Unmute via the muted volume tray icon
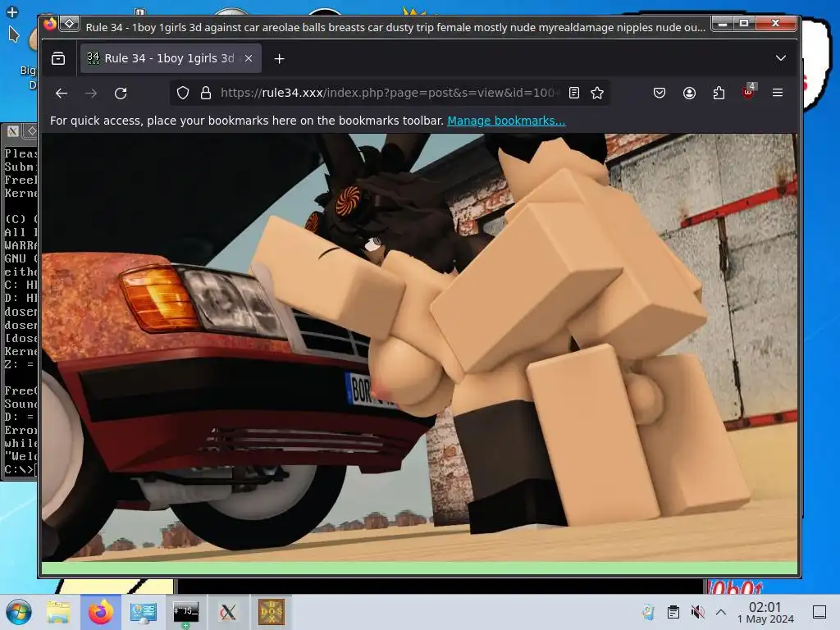Screen dimensions: 840x630 (697, 612)
